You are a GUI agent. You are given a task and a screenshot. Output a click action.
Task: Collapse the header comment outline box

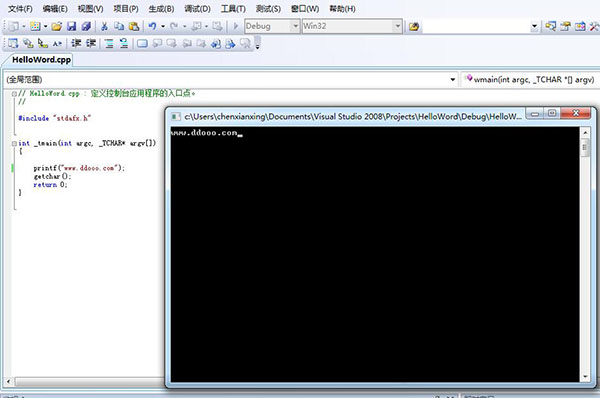tap(14, 94)
